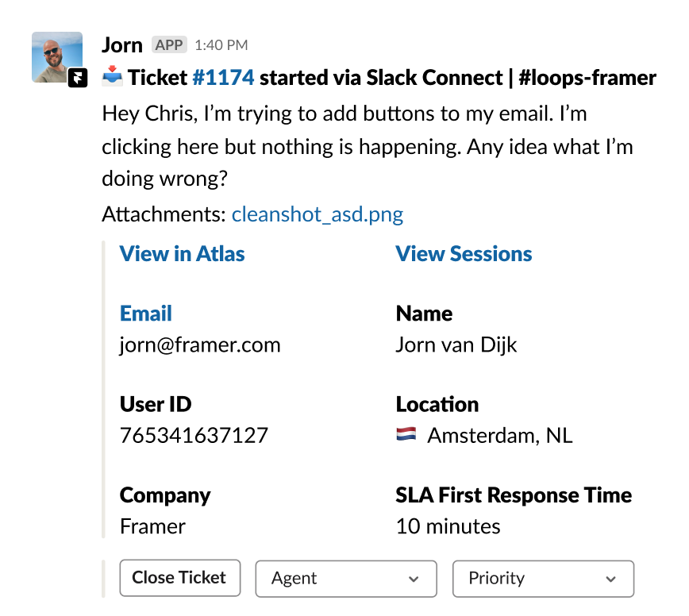Click the Priority dropdown chevron arrow
The width and height of the screenshot is (689, 616).
point(610,579)
